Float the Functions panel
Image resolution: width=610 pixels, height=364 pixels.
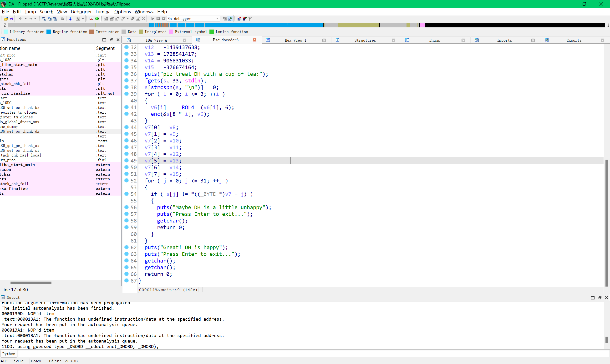tap(111, 40)
